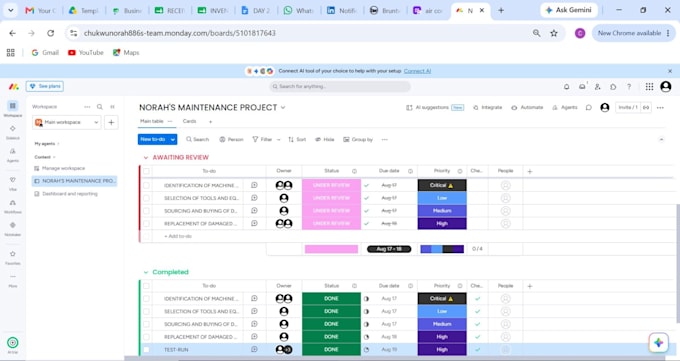Image resolution: width=680 pixels, height=361 pixels.
Task: Open the inbox tray icon
Action: coord(582,87)
